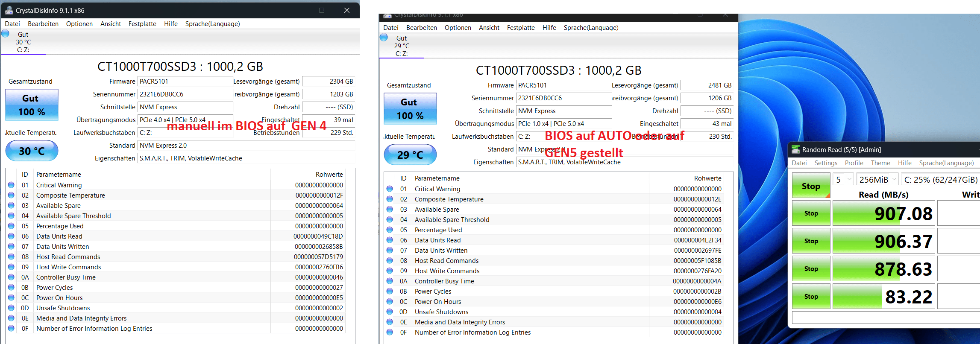
Task: Open Profile menu in CrystalDiskMark window
Action: point(854,163)
